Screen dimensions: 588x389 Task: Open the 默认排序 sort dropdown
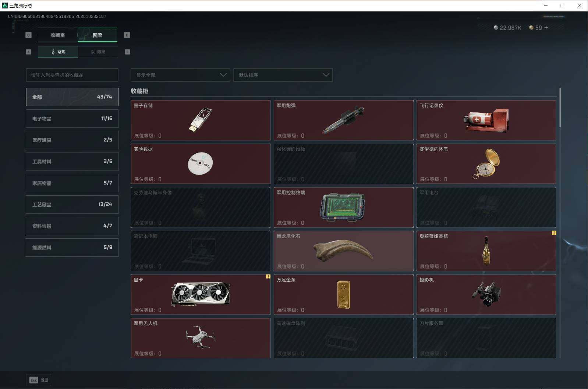pos(283,75)
